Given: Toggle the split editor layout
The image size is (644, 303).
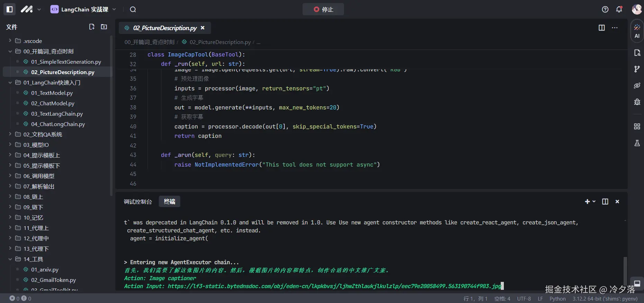Looking at the screenshot, I should tap(601, 28).
